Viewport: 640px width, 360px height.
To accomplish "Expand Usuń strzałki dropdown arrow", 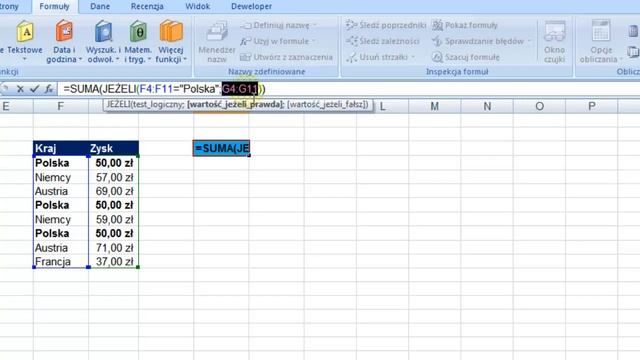I will (x=413, y=57).
